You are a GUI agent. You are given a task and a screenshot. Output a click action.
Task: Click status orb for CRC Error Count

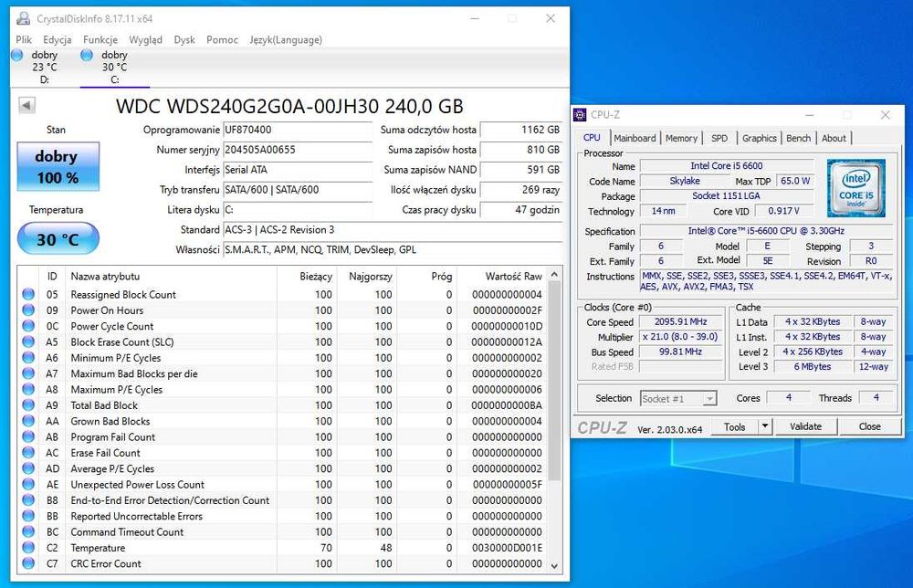28,563
